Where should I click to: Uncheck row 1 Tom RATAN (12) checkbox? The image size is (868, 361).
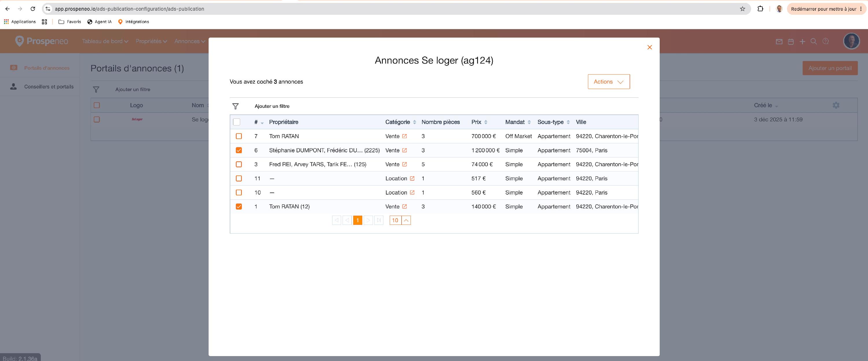click(x=239, y=206)
